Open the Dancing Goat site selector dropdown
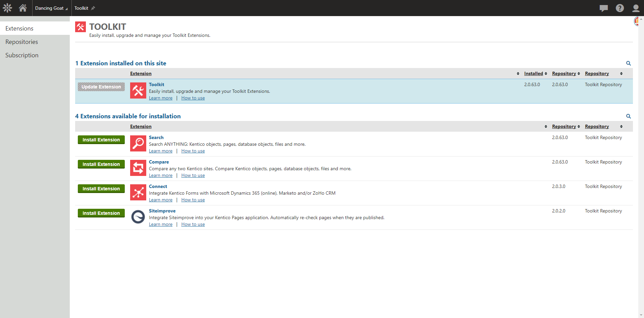The height and width of the screenshot is (318, 644). tap(51, 8)
